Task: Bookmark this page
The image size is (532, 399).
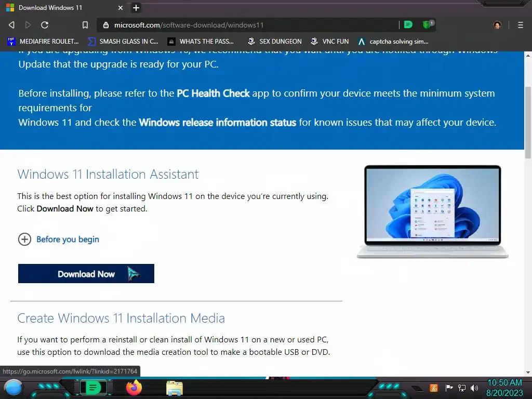Action: coord(85,25)
